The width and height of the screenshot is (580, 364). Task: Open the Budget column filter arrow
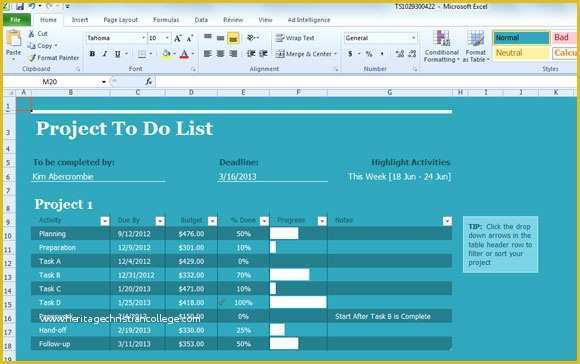coord(212,221)
